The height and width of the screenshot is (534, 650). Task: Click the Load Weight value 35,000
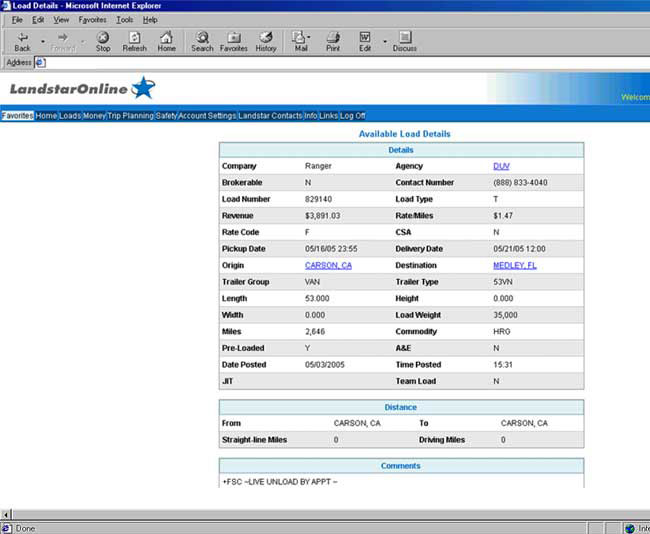pos(505,315)
